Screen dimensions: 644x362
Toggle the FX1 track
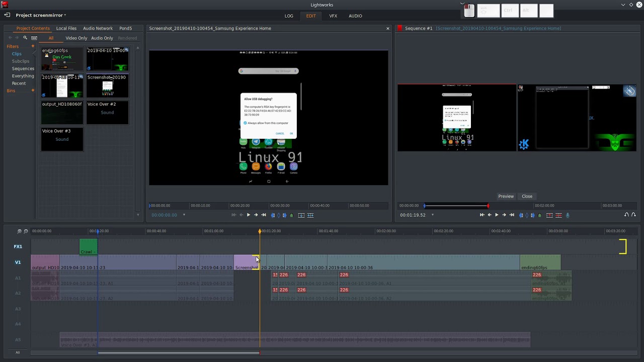click(x=18, y=246)
